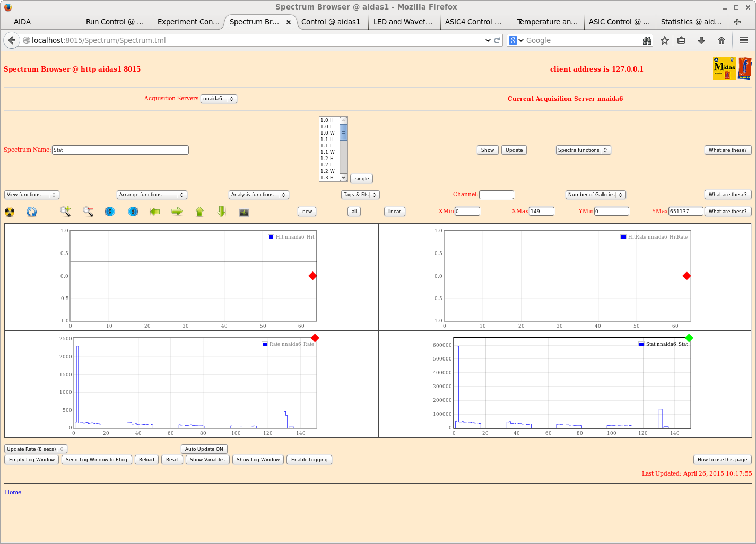The height and width of the screenshot is (544, 756).
Task: Click the green diamond on Stat graph
Action: point(689,338)
